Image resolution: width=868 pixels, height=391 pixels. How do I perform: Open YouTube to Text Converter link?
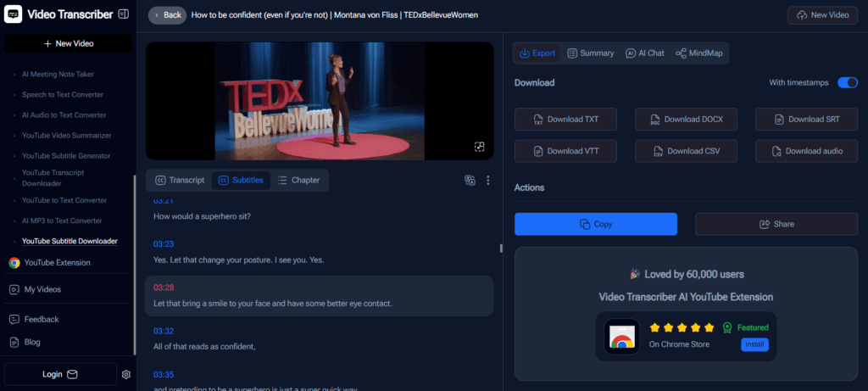[64, 200]
